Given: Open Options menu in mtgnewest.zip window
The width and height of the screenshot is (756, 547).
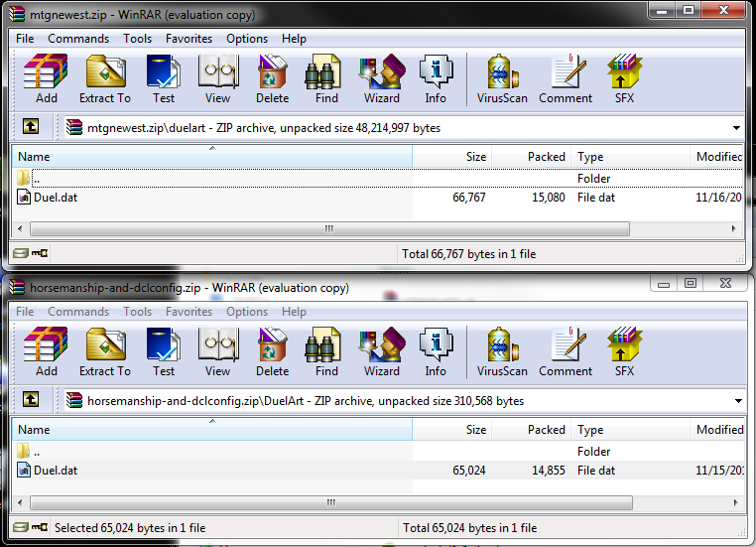Looking at the screenshot, I should 247,39.
